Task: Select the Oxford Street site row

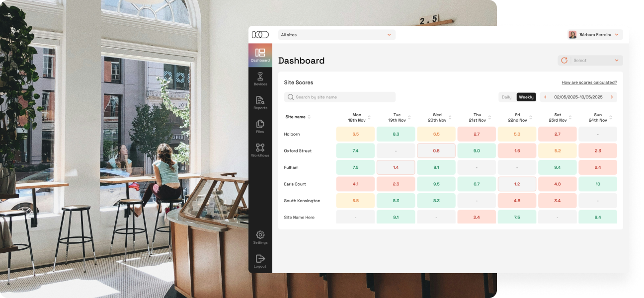Action: tap(450, 150)
